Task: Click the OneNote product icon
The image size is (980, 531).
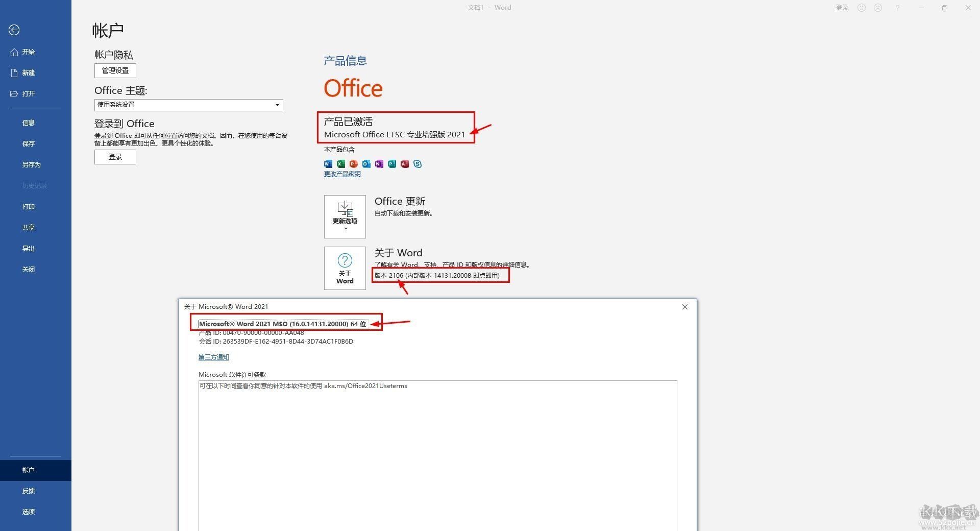Action: click(379, 164)
